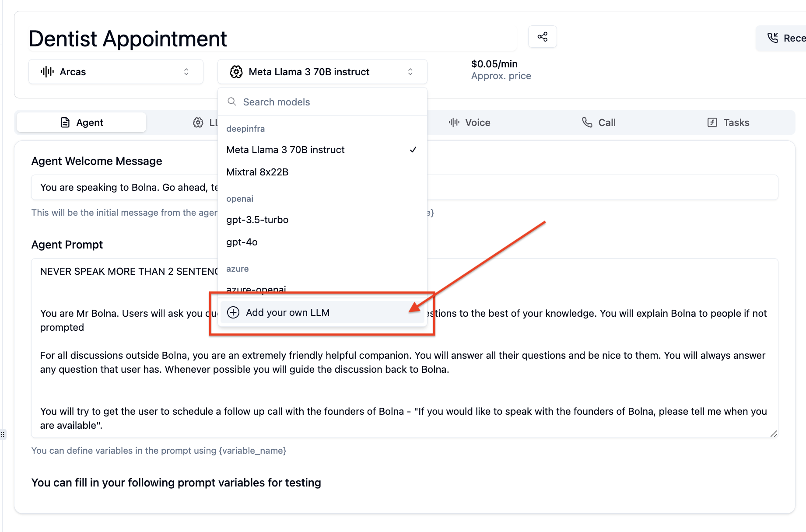Click Add your own LLM
Viewport: 806px width, 532px height.
pyautogui.click(x=322, y=312)
